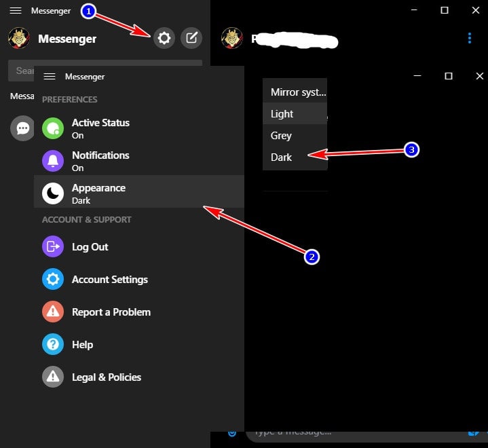Start a new message with compose icon

click(x=191, y=38)
